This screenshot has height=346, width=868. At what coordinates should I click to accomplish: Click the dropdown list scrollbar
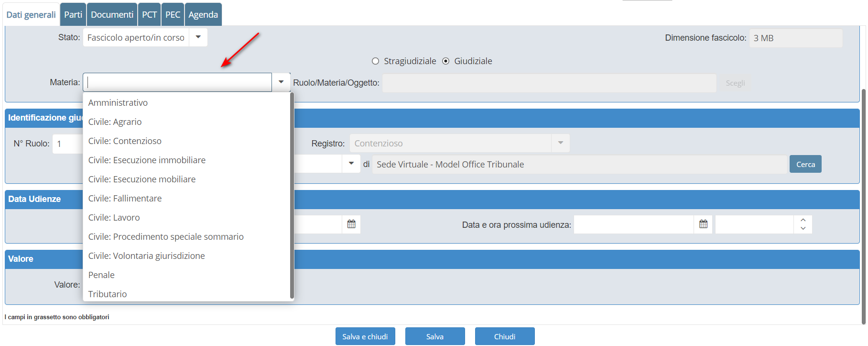click(x=292, y=196)
